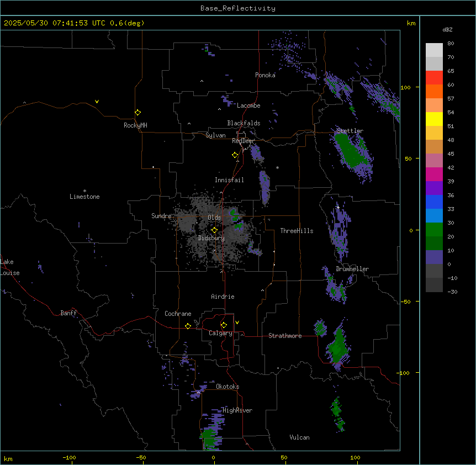Click the yellow diamond marker above RockyMH

click(x=137, y=112)
